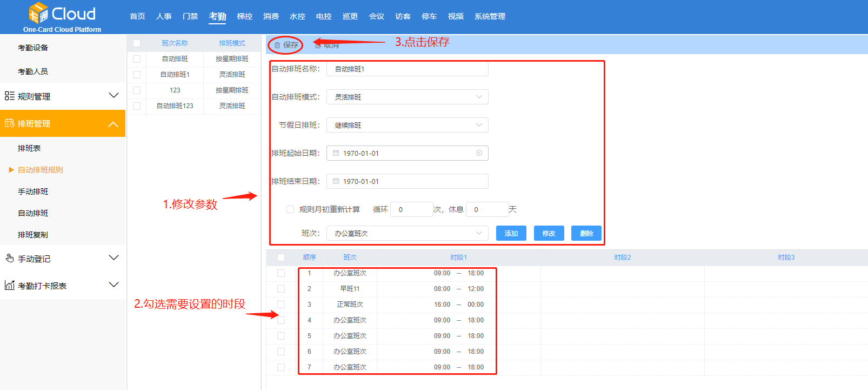The image size is (868, 390).
Task: Click the 自动排班名称 input field
Action: click(407, 69)
